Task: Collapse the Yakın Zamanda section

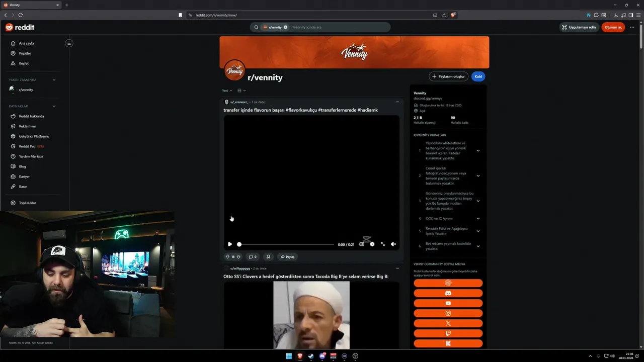Action: click(54, 80)
